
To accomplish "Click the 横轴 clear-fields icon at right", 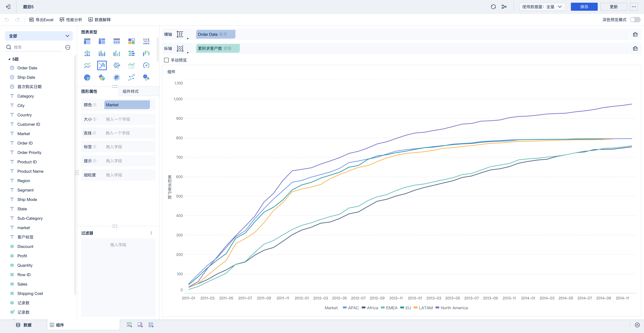I will coord(635,34).
